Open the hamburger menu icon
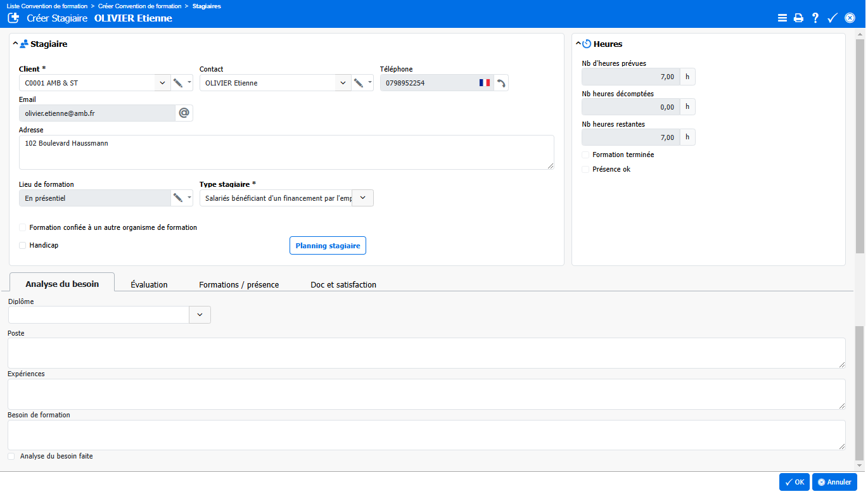Screen dimensions: 868x494 click(782, 18)
